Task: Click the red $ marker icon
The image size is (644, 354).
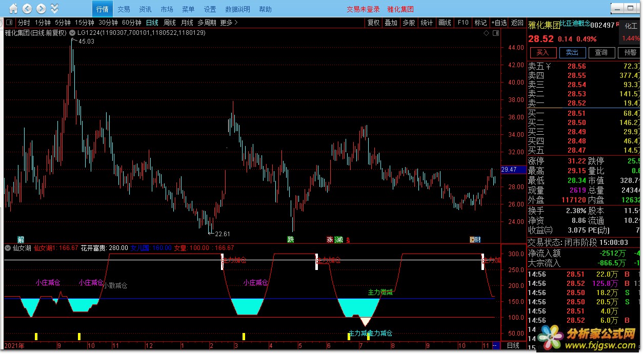Action: pyautogui.click(x=348, y=240)
